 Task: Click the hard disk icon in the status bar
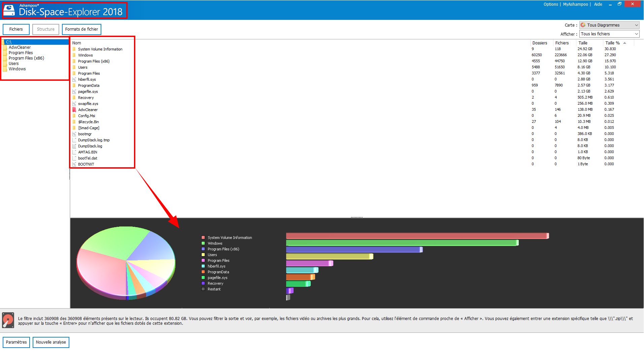8,320
